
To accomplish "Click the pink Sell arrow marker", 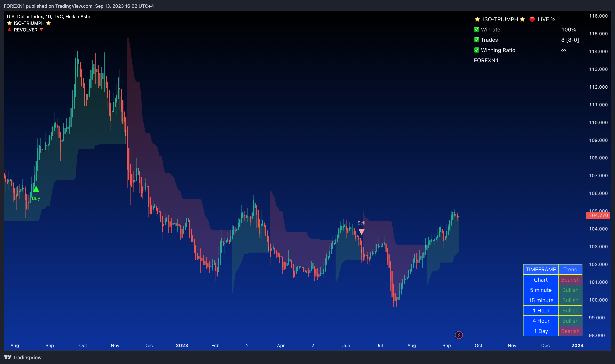I will (x=361, y=232).
